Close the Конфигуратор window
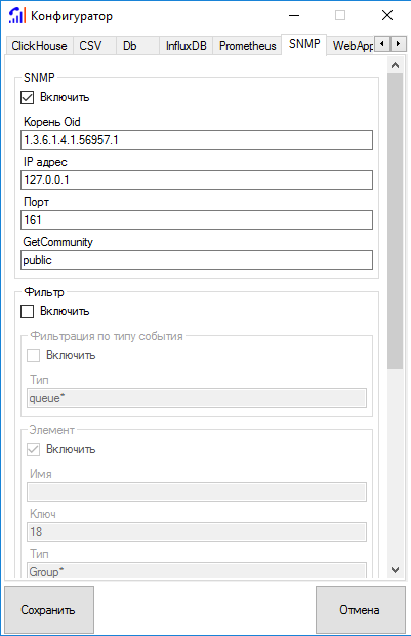This screenshot has width=411, height=636. point(387,15)
